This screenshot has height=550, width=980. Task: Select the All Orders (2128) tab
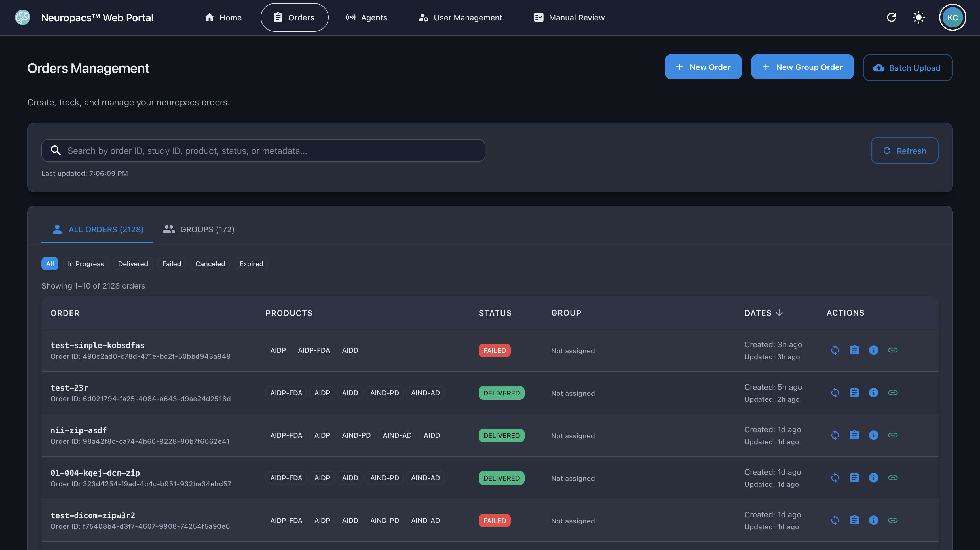pyautogui.click(x=97, y=229)
